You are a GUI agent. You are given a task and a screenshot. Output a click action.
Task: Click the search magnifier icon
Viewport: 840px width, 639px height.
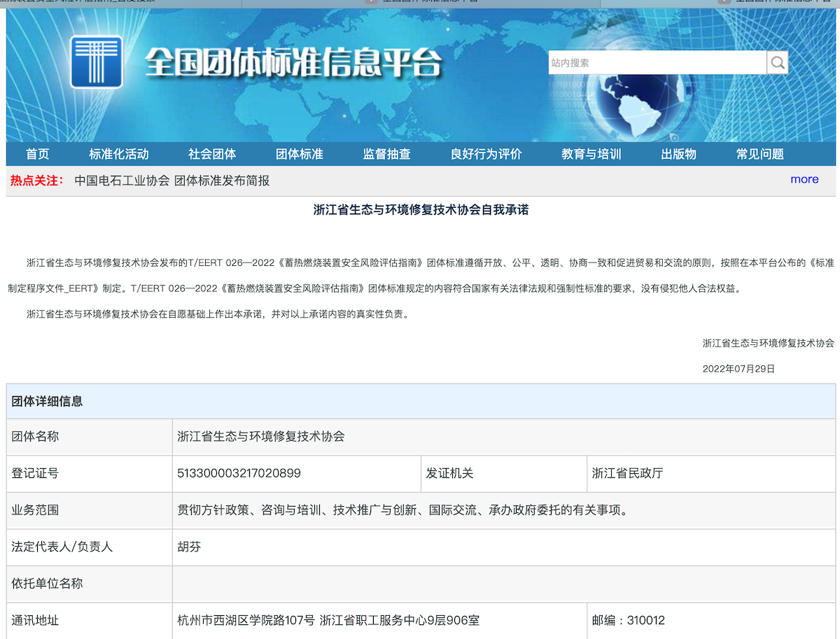[777, 62]
